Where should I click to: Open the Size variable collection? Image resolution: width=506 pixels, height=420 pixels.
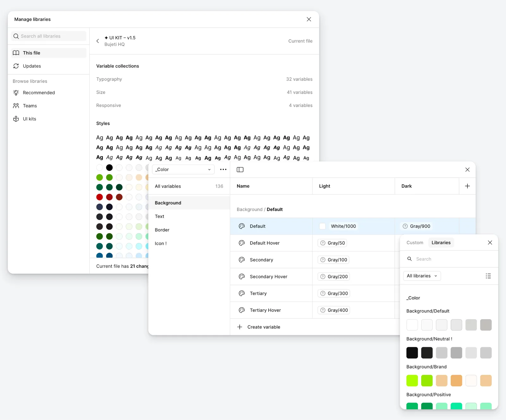pyautogui.click(x=204, y=92)
